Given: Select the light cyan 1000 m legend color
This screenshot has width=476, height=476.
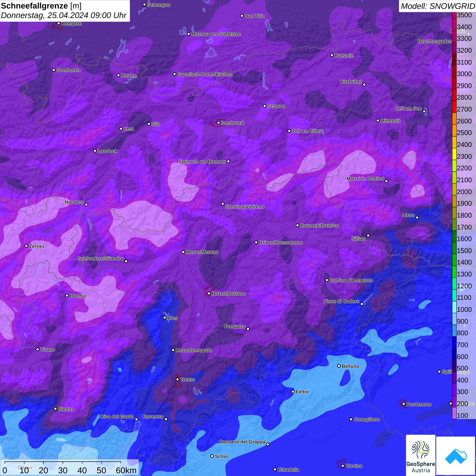Looking at the screenshot, I should click(x=454, y=307).
